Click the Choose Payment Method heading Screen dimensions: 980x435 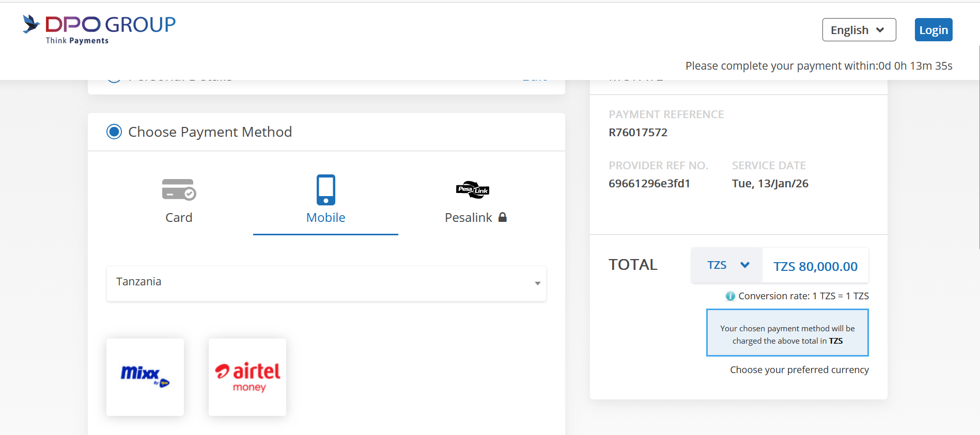pos(210,132)
